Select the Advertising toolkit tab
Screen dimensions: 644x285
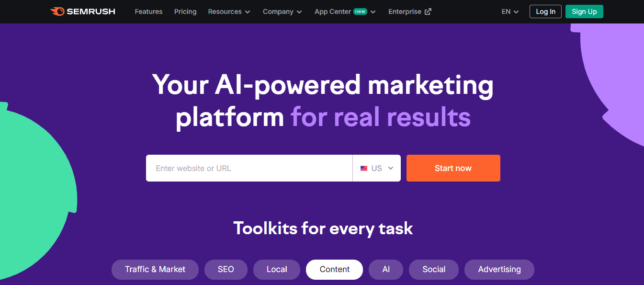point(499,269)
